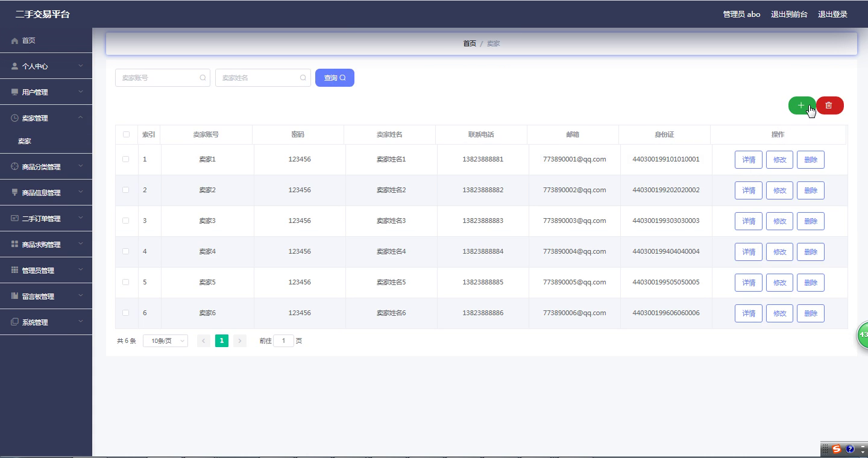Click the current page number 1 button
This screenshot has width=868, height=458.
tap(222, 341)
